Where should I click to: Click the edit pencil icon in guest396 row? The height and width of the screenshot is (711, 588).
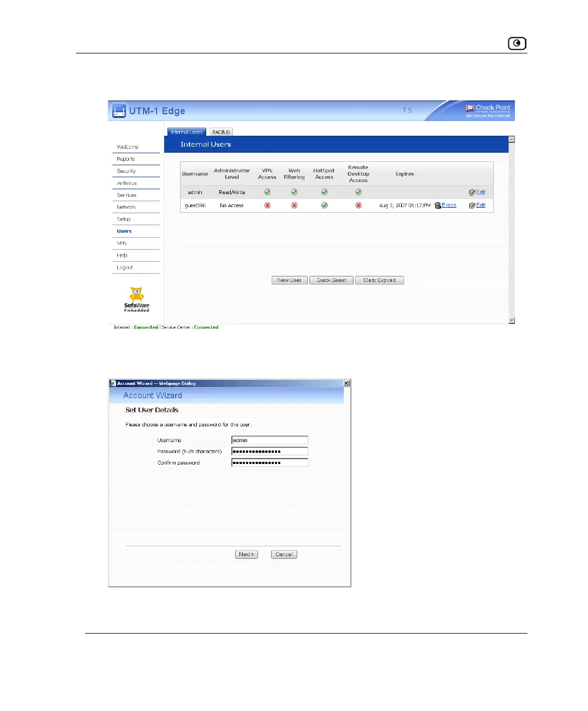472,206
